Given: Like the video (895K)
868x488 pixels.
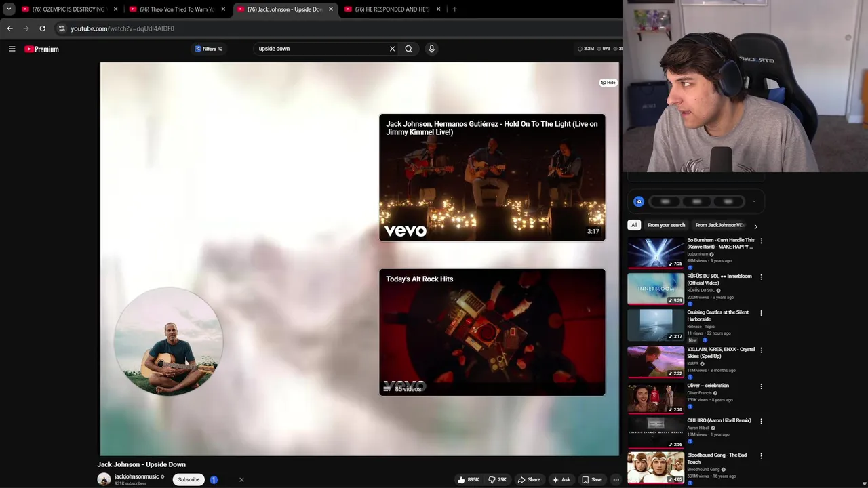Looking at the screenshot, I should click(469, 479).
